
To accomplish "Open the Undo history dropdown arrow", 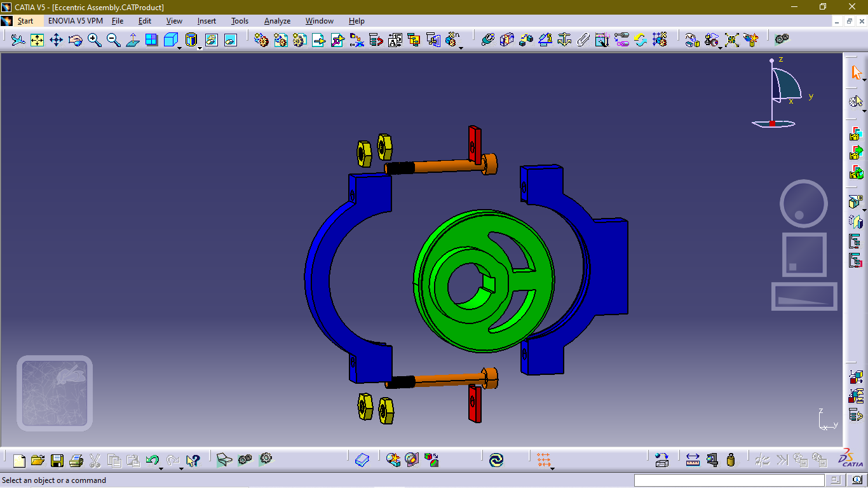I will 161,468.
